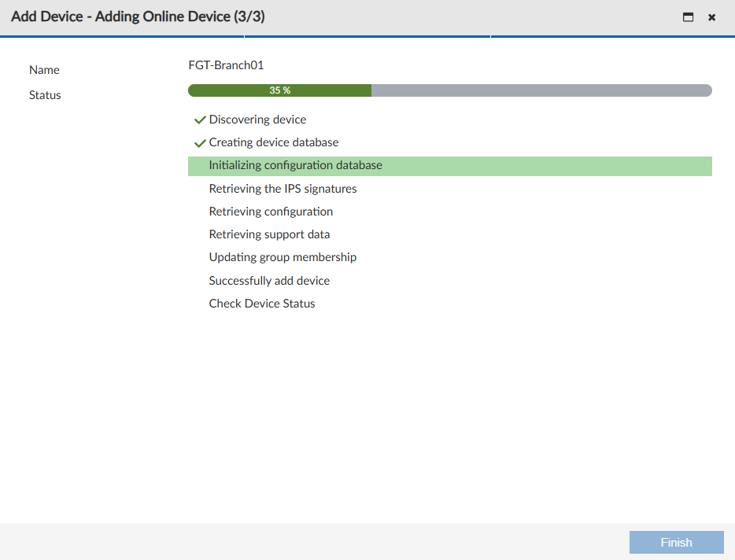Select the Initializing configuration database step
Viewport: 735px width, 560px height.
pos(295,165)
